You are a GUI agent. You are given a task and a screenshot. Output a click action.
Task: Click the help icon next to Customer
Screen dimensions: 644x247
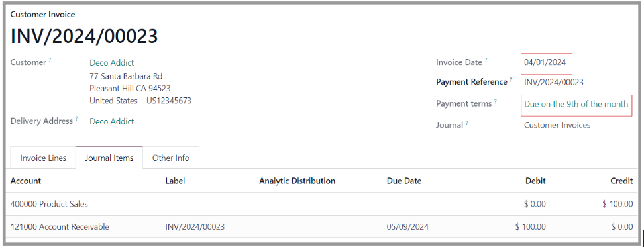(50, 60)
